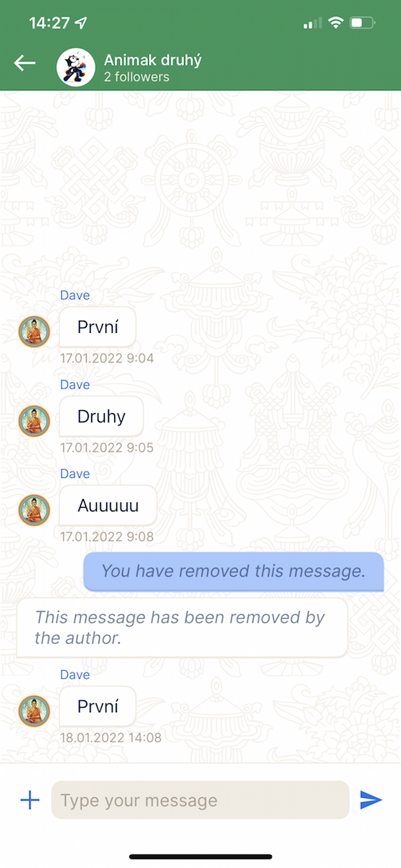Image resolution: width=401 pixels, height=868 pixels.
Task: Focus the Type your message field
Action: coord(200,800)
